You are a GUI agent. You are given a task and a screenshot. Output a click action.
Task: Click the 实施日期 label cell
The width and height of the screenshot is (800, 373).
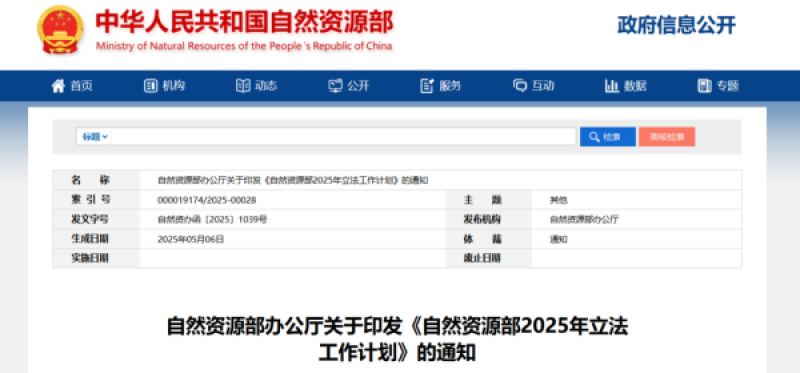96,258
